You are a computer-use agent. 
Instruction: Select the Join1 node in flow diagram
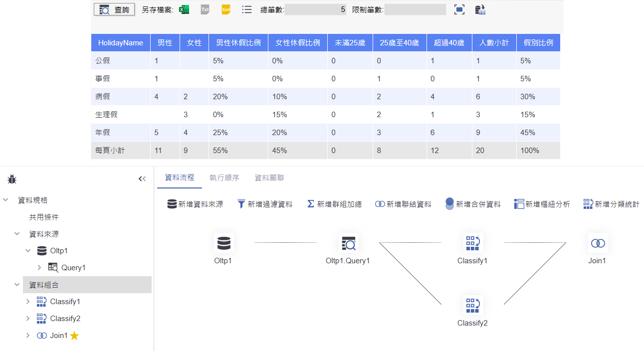click(x=597, y=243)
